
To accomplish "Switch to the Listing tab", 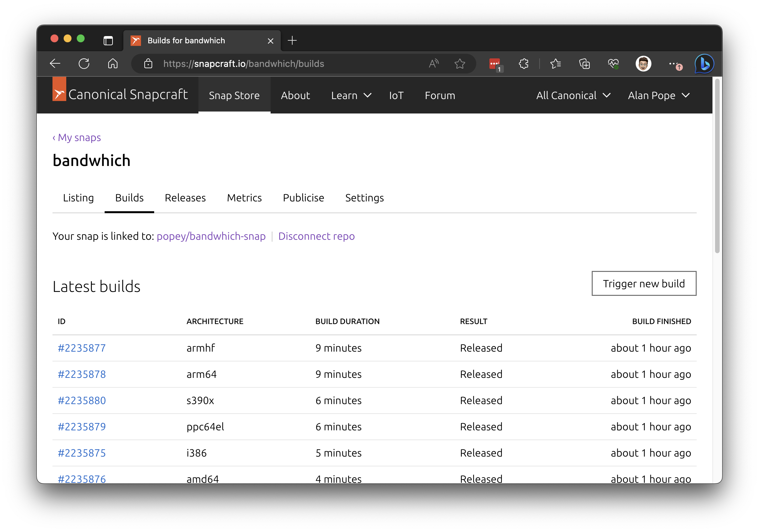I will point(78,198).
